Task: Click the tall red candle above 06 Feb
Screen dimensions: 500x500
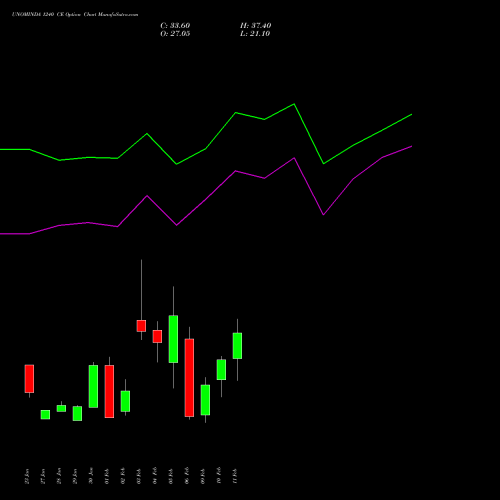Action: click(x=189, y=378)
